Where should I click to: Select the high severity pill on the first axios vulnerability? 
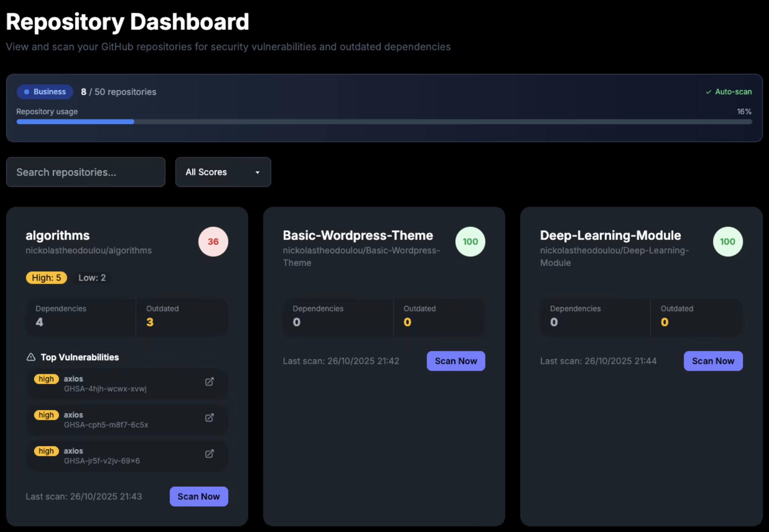point(46,379)
